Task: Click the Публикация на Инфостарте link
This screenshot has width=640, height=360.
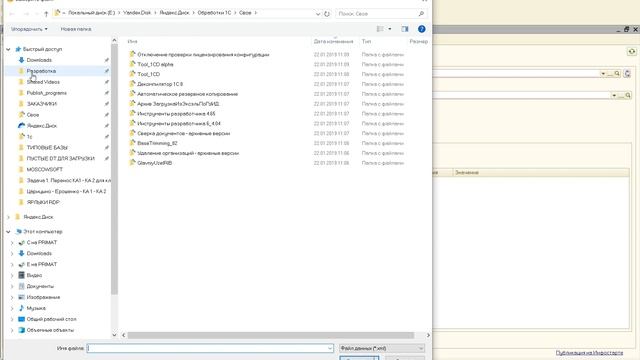Action: pos(589,353)
